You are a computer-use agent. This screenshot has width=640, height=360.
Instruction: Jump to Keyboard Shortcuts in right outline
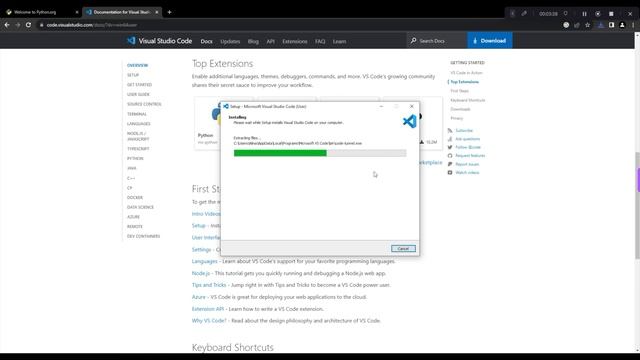(x=468, y=100)
